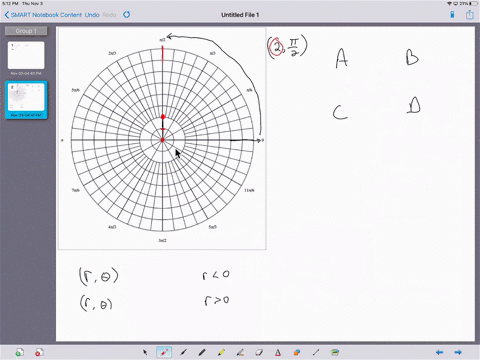This screenshot has width=480, height=360.
Task: Open the first page thumbnail
Action: [26, 55]
